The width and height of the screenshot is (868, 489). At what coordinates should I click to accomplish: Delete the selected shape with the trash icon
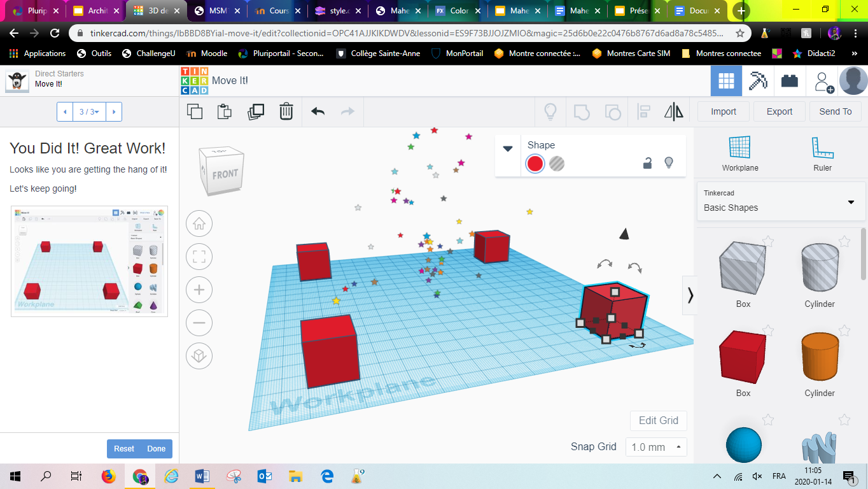click(286, 111)
